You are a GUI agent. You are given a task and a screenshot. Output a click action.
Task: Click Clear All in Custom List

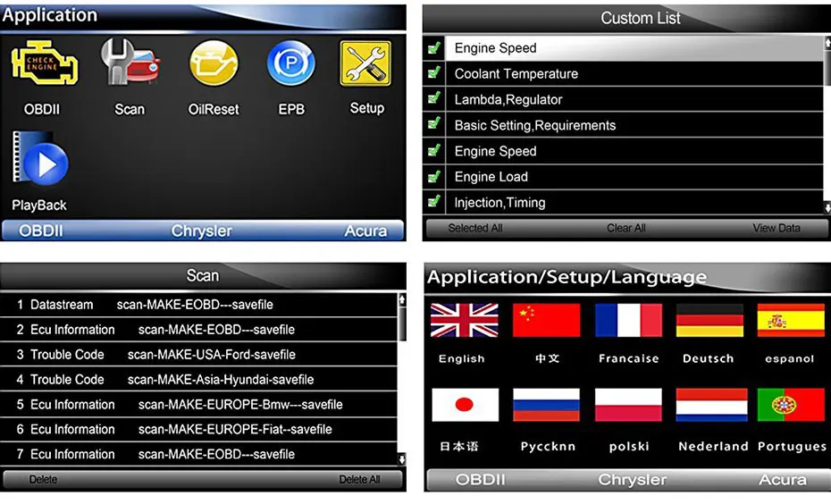(x=625, y=229)
